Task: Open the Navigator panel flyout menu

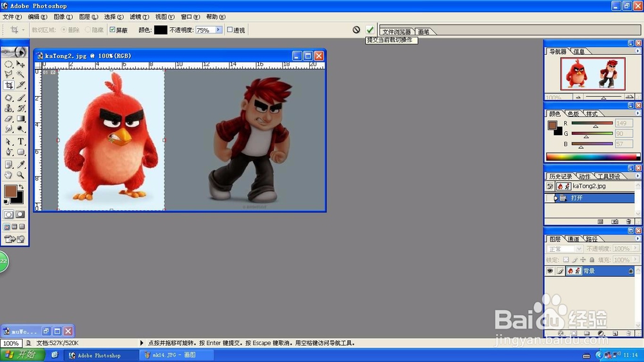Action: tap(638, 51)
